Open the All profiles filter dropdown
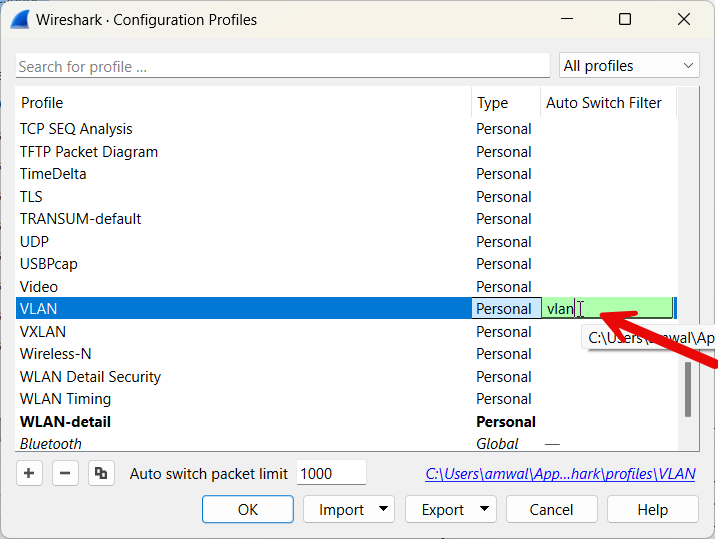Image resolution: width=718 pixels, height=539 pixels. pyautogui.click(x=628, y=66)
